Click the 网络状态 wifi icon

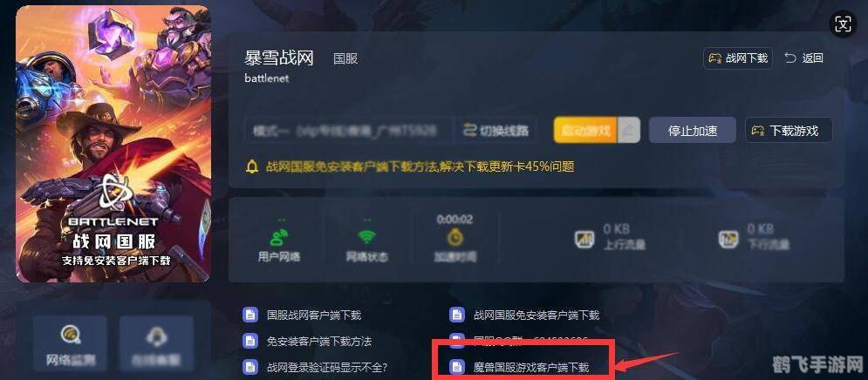366,238
